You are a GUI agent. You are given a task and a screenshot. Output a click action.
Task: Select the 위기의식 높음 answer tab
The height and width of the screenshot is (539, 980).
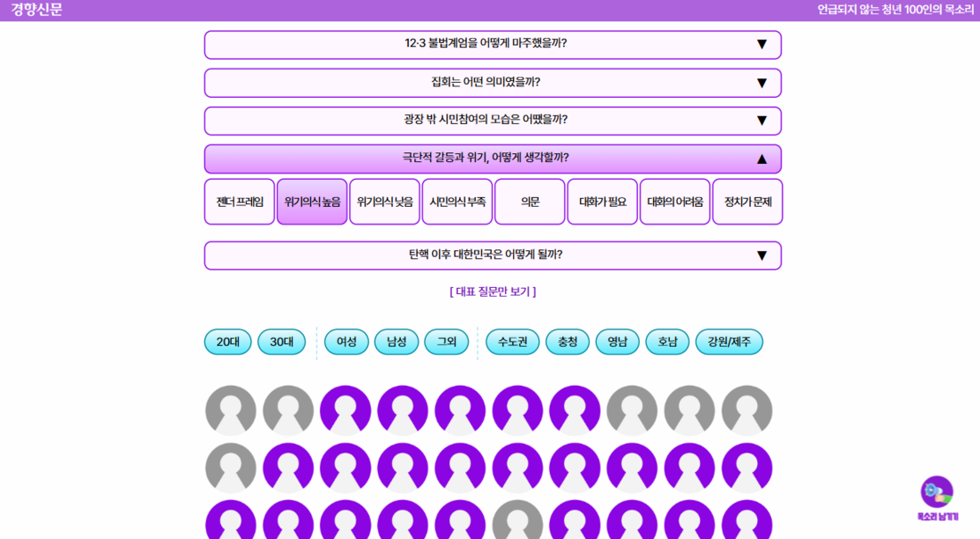click(x=312, y=202)
